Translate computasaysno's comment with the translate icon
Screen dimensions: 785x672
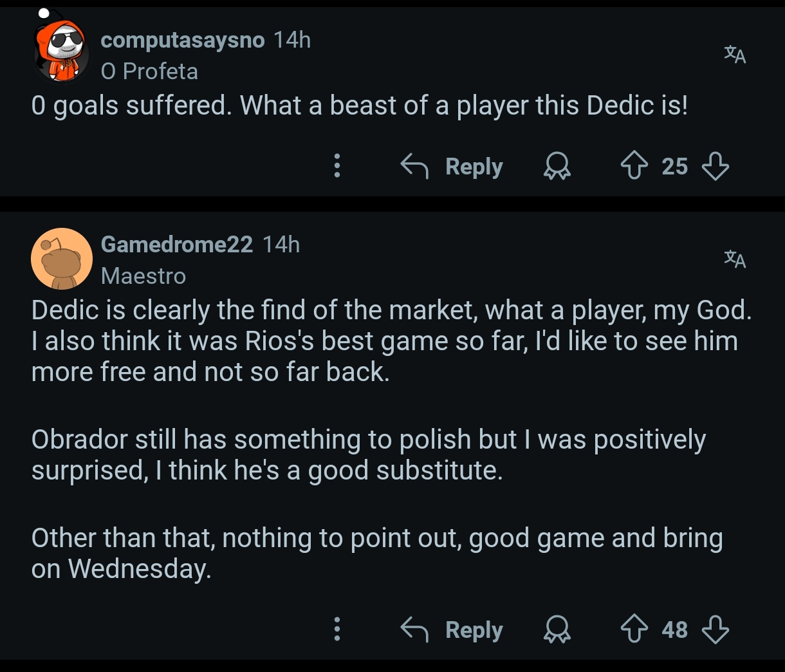click(x=735, y=54)
